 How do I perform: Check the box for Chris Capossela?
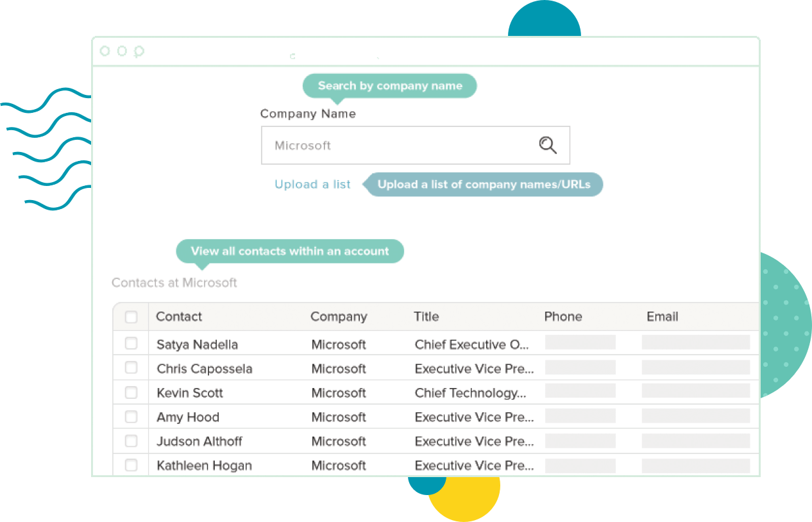(131, 368)
